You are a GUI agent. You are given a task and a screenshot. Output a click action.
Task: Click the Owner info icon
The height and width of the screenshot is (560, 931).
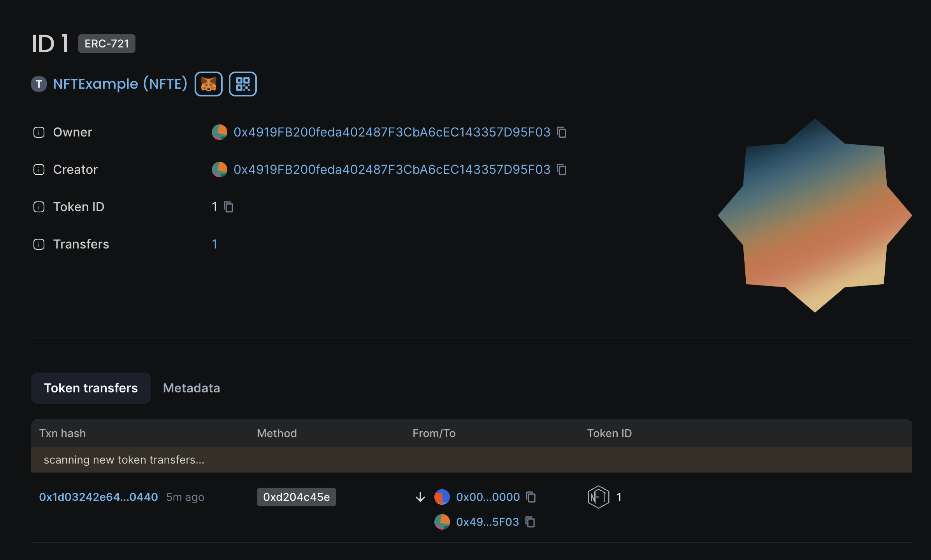click(x=39, y=132)
